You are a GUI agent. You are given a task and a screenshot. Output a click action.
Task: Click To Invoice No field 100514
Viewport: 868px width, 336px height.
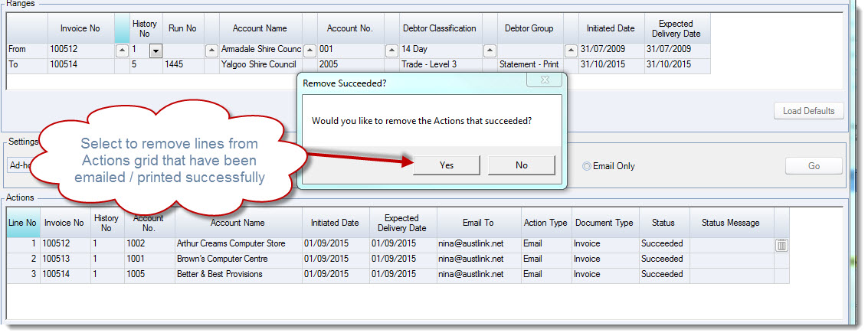pyautogui.click(x=80, y=64)
